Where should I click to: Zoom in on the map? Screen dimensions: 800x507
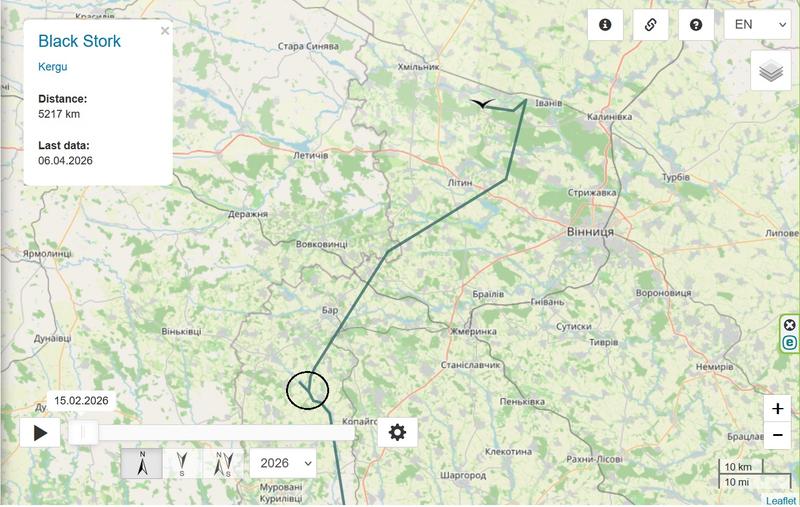coord(778,409)
